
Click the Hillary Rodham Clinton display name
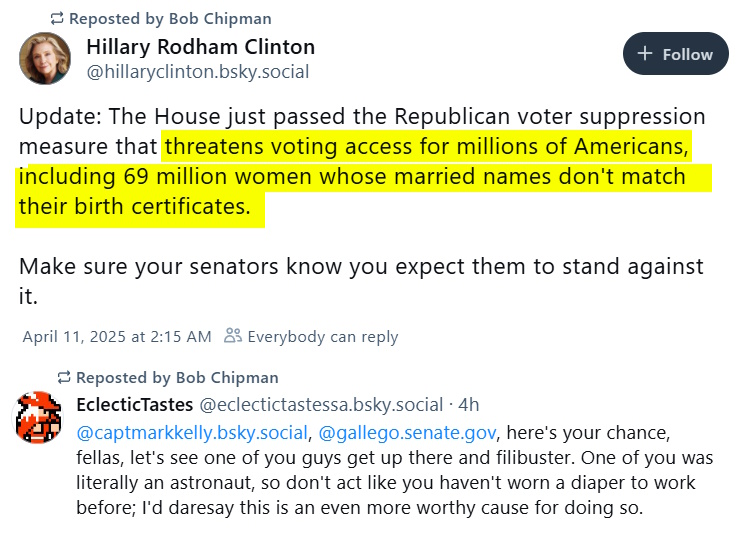[200, 47]
